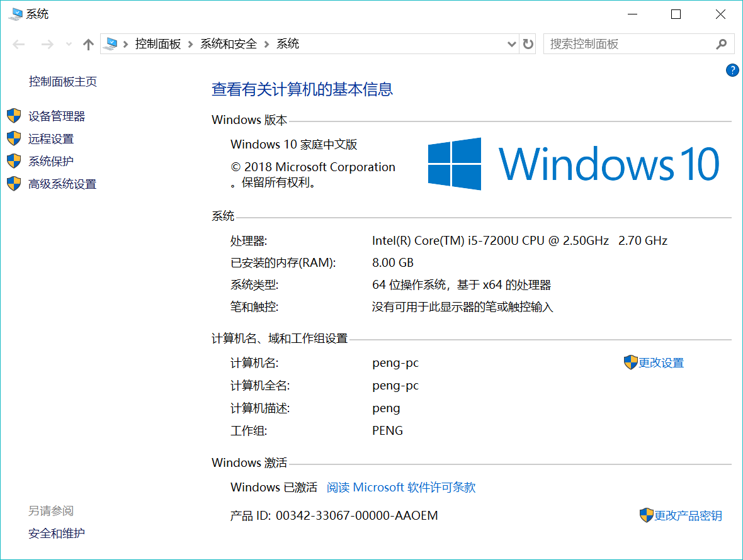Click Windows 10 家庭中文版 text
The width and height of the screenshot is (743, 560).
(x=294, y=144)
